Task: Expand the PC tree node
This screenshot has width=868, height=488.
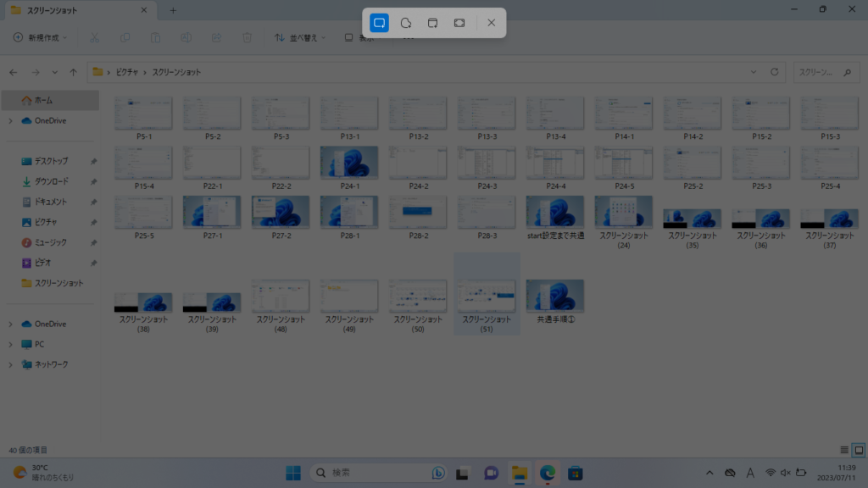Action: (10, 344)
